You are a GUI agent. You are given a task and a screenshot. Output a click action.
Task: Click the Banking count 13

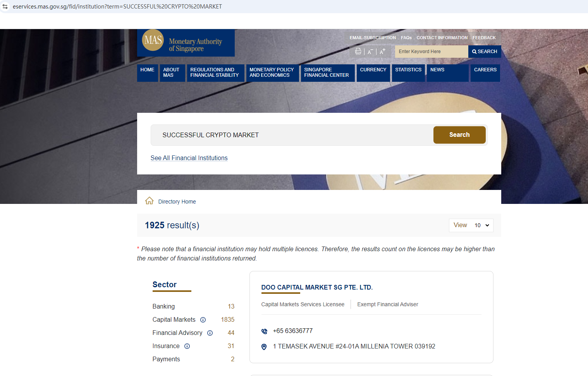click(x=231, y=307)
